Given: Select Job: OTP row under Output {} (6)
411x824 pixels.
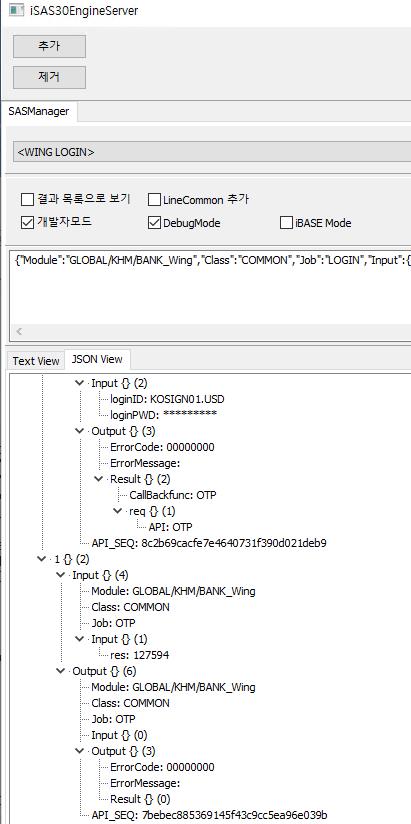Looking at the screenshot, I should click(113, 719).
